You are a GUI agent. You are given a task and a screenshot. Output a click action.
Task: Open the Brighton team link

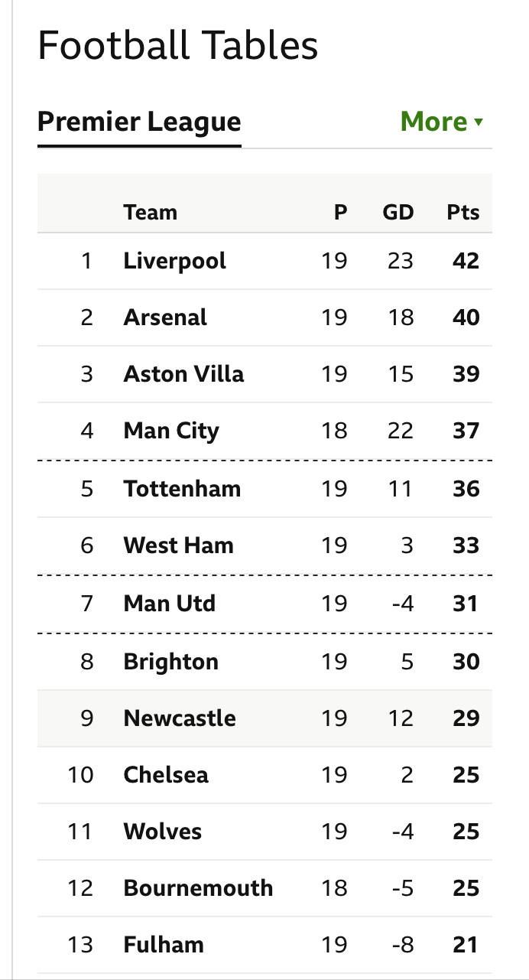(171, 662)
